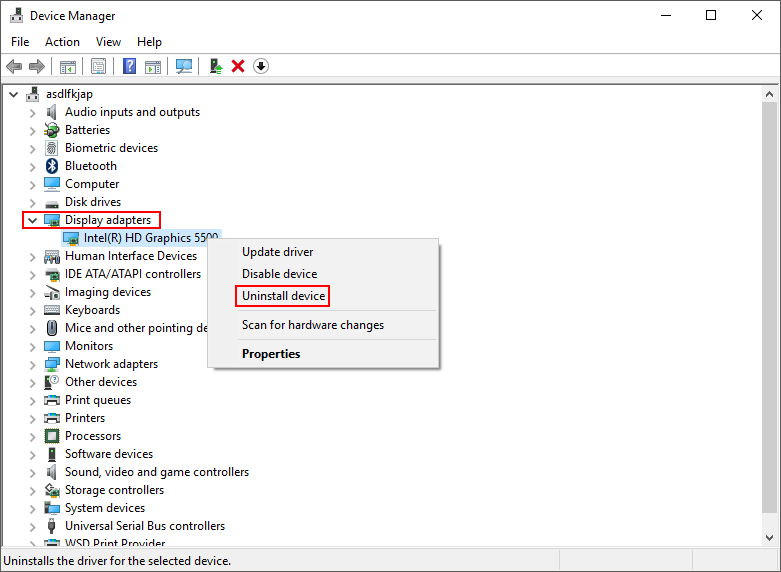Viewport: 781px width, 572px height.
Task: Click the scrollbar down arrow
Action: click(770, 538)
